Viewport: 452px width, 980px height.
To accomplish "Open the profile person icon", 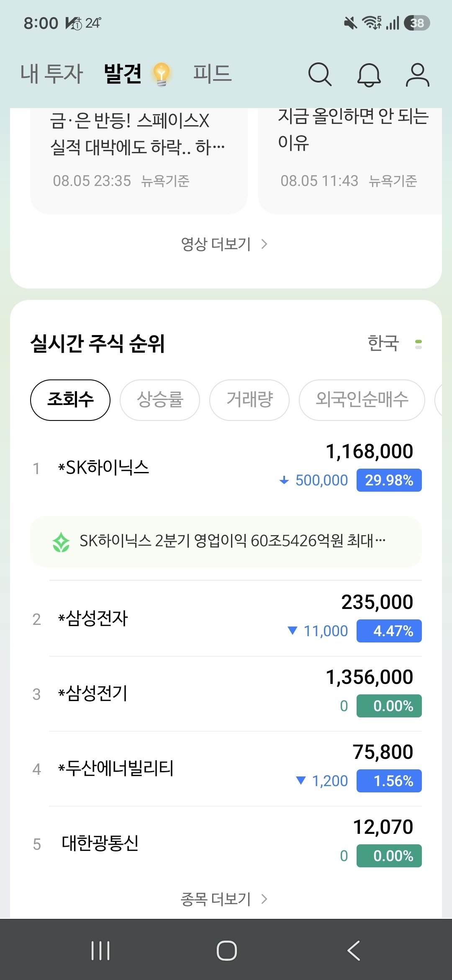I will pyautogui.click(x=417, y=75).
